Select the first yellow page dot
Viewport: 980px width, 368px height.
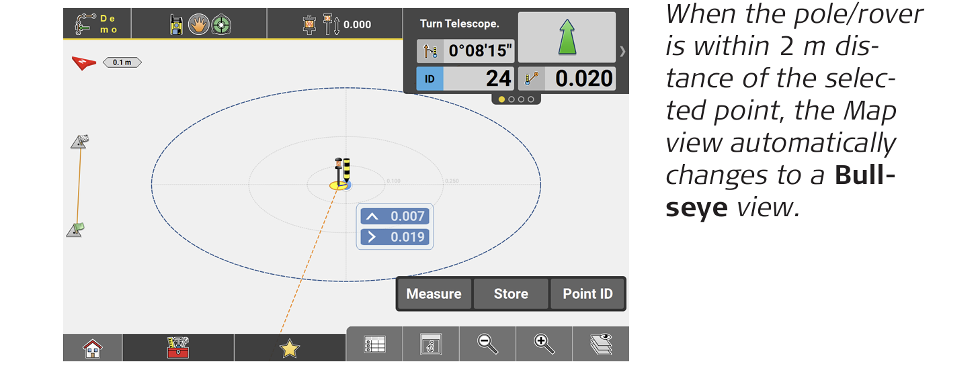click(502, 99)
